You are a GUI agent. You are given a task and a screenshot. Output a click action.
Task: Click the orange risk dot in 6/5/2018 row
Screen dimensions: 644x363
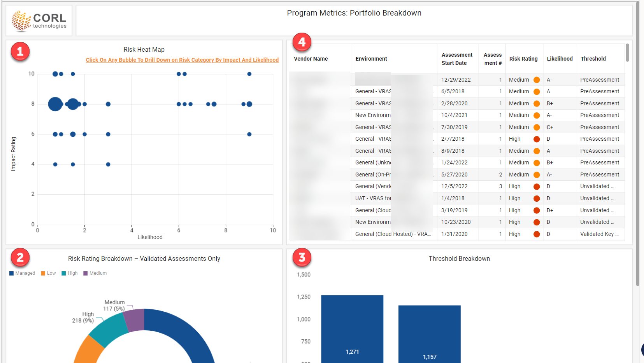pyautogui.click(x=537, y=92)
